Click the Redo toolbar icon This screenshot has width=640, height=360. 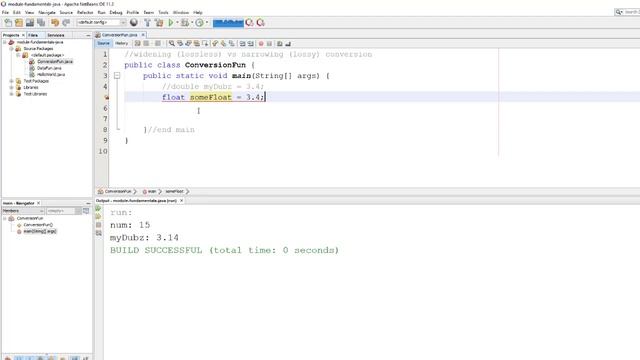click(x=66, y=23)
